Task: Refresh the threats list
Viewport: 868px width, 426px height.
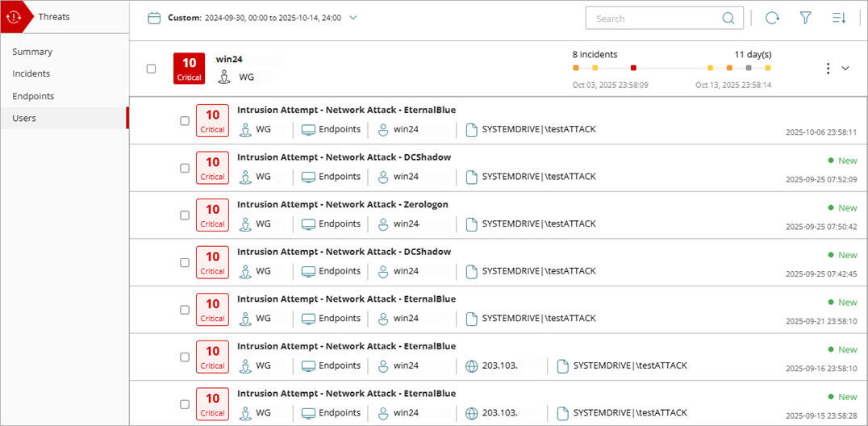Action: [772, 19]
